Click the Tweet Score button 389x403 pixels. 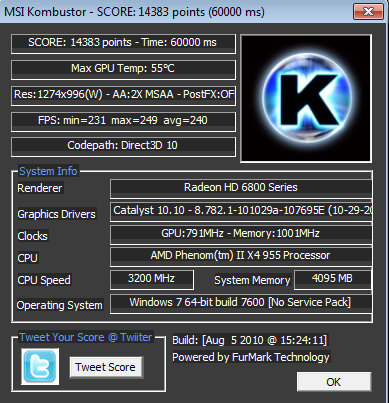[x=106, y=367]
